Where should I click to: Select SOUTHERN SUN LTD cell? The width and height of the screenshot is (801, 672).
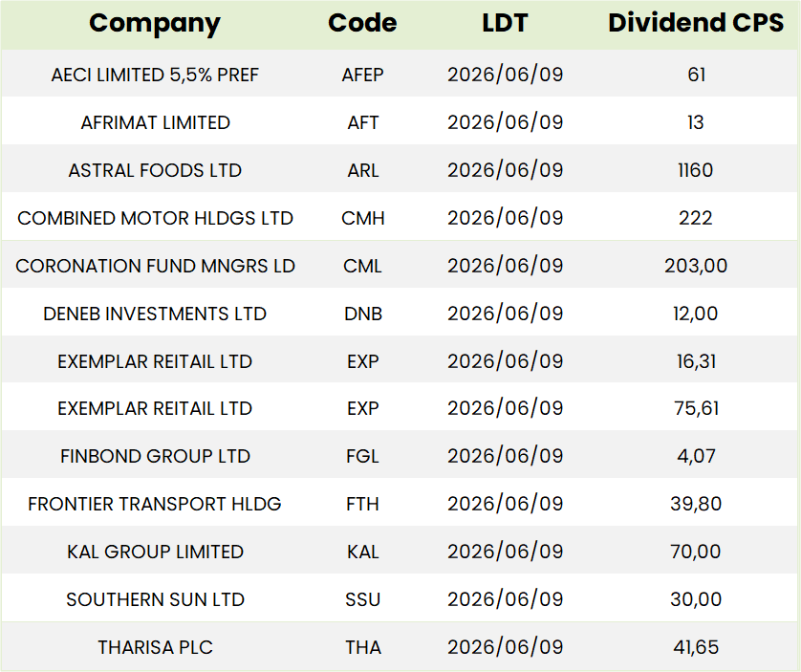pyautogui.click(x=155, y=599)
